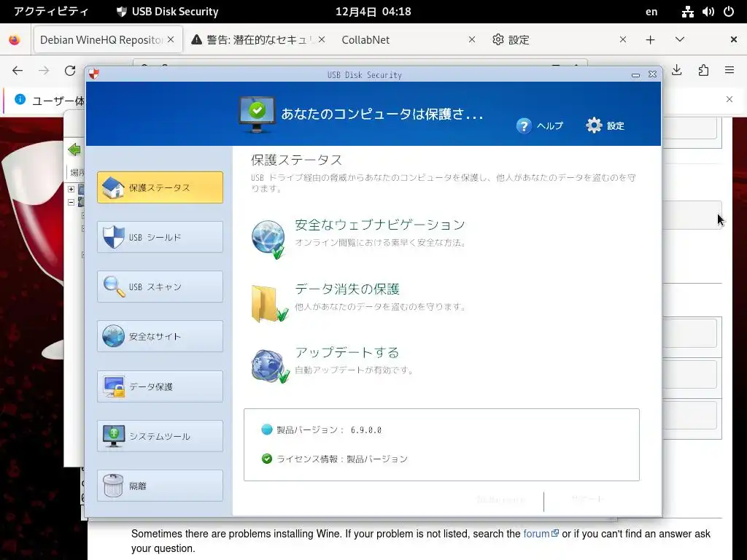Open Firefox extensions menu

[x=703, y=71]
